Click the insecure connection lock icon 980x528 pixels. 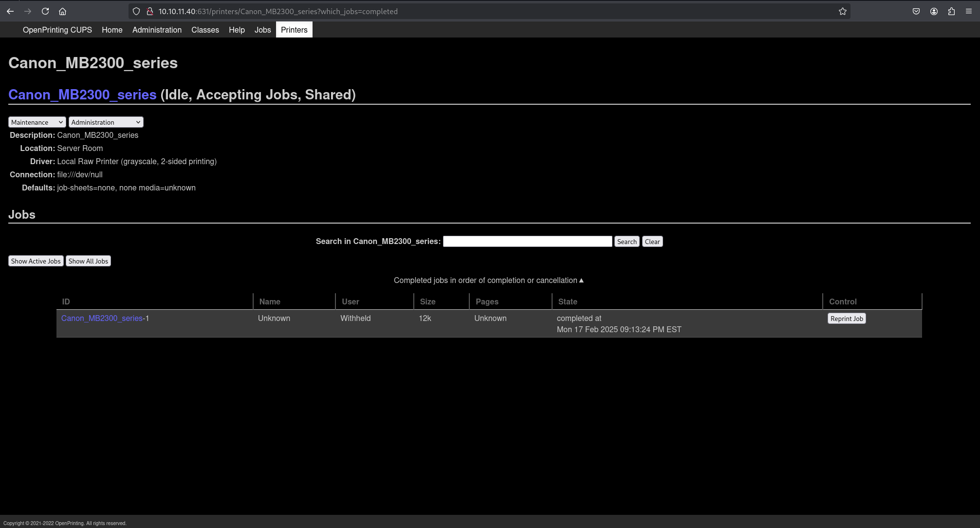click(x=150, y=11)
